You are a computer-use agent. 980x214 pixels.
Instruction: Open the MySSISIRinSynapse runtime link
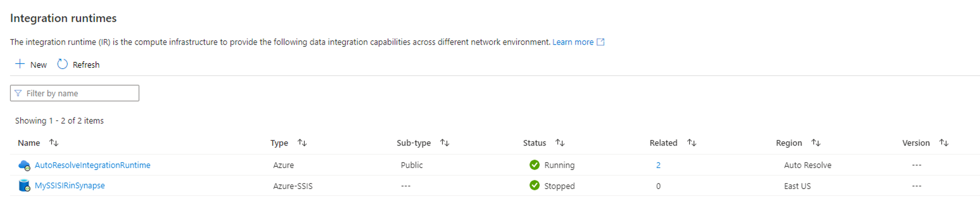click(x=70, y=186)
